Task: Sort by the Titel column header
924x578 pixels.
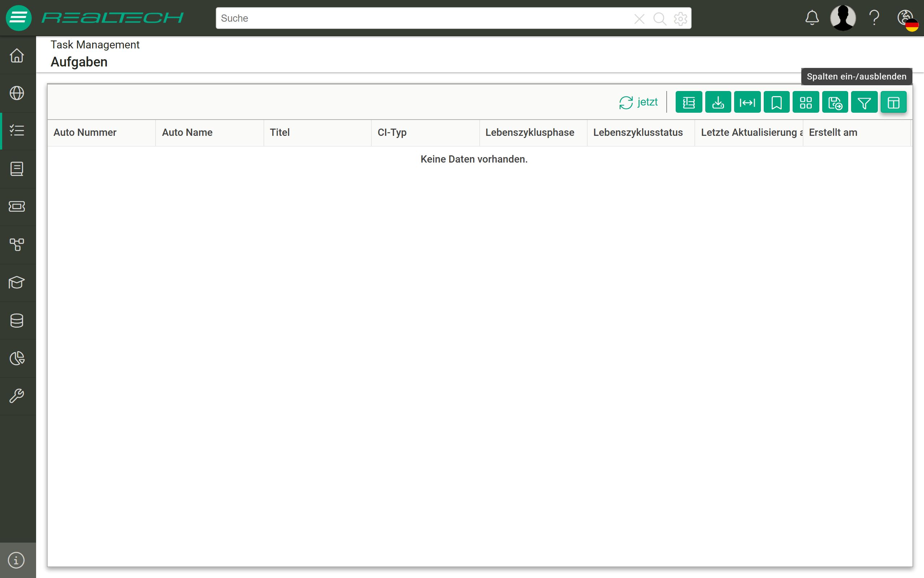Action: coord(317,133)
